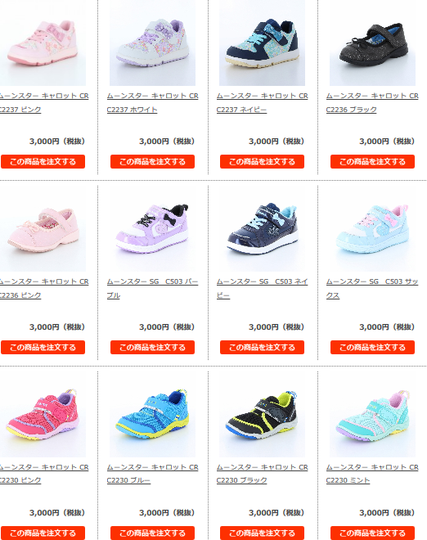Order the pink CR C2236 strap shoe
This screenshot has width=427, height=540.
(x=43, y=347)
